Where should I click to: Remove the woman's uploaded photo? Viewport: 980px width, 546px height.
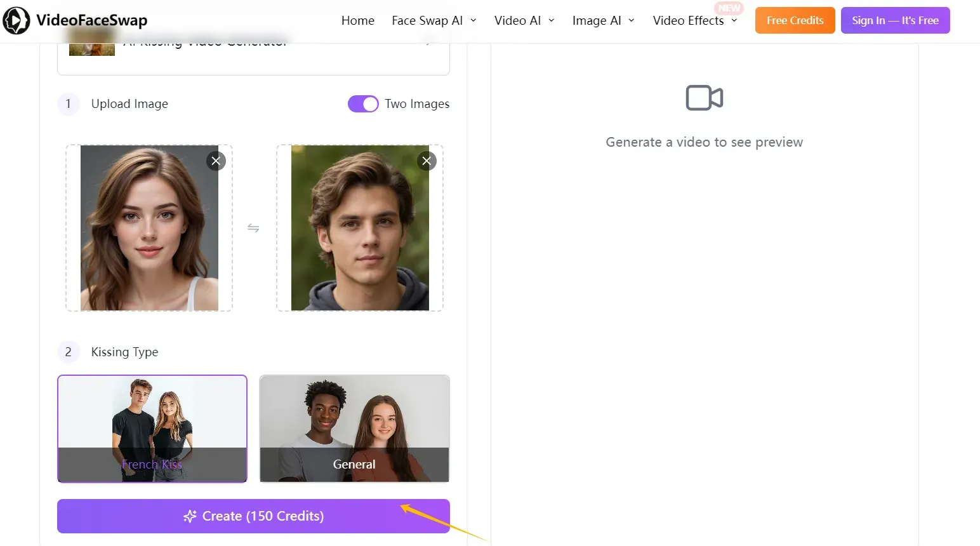point(216,161)
